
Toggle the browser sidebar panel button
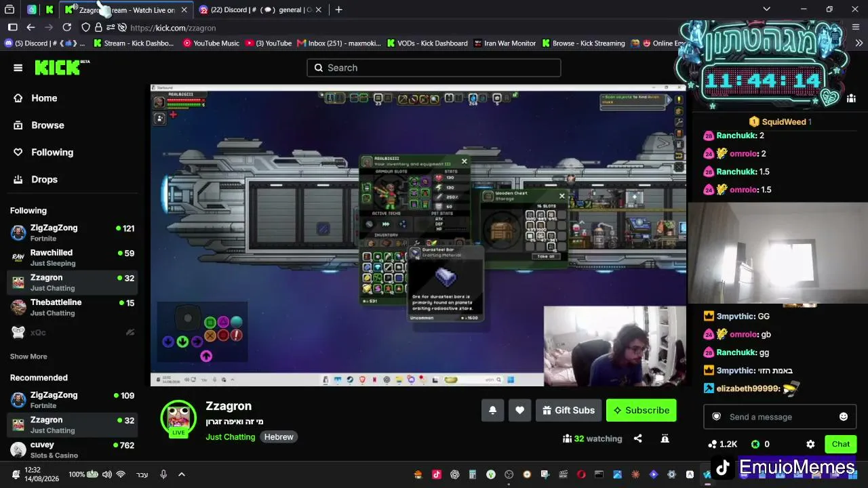(12, 28)
